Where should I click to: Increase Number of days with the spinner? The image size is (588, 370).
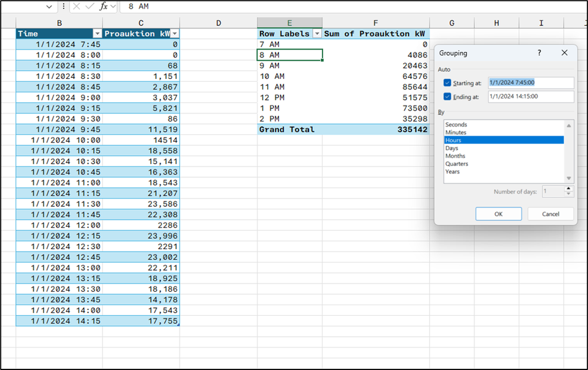tap(568, 189)
